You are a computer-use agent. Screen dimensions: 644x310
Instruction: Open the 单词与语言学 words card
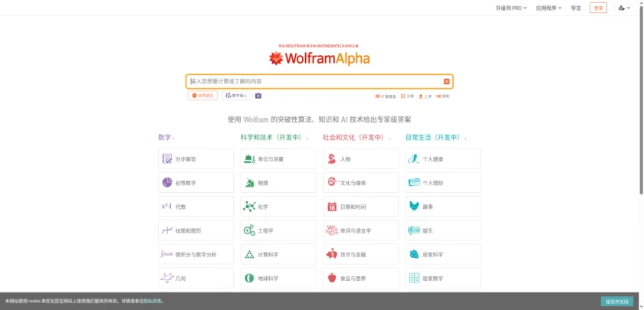pyautogui.click(x=360, y=230)
